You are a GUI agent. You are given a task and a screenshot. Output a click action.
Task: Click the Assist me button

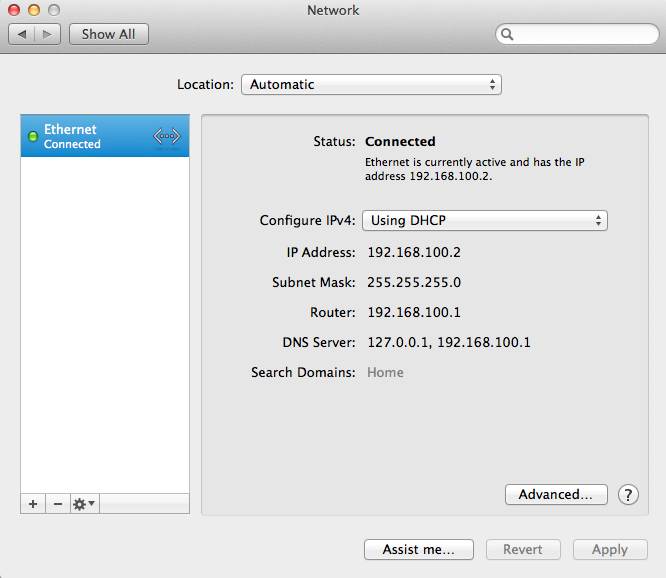[419, 550]
